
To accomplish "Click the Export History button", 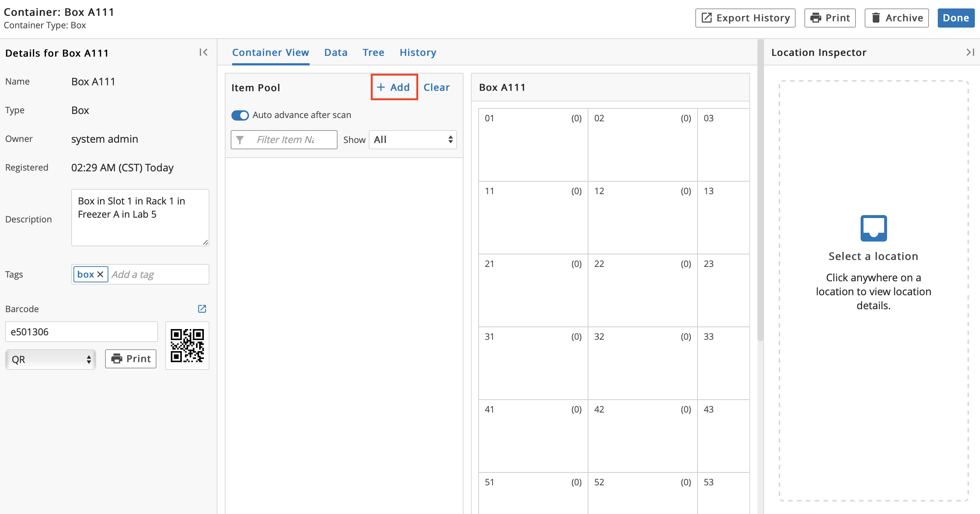I will (745, 18).
